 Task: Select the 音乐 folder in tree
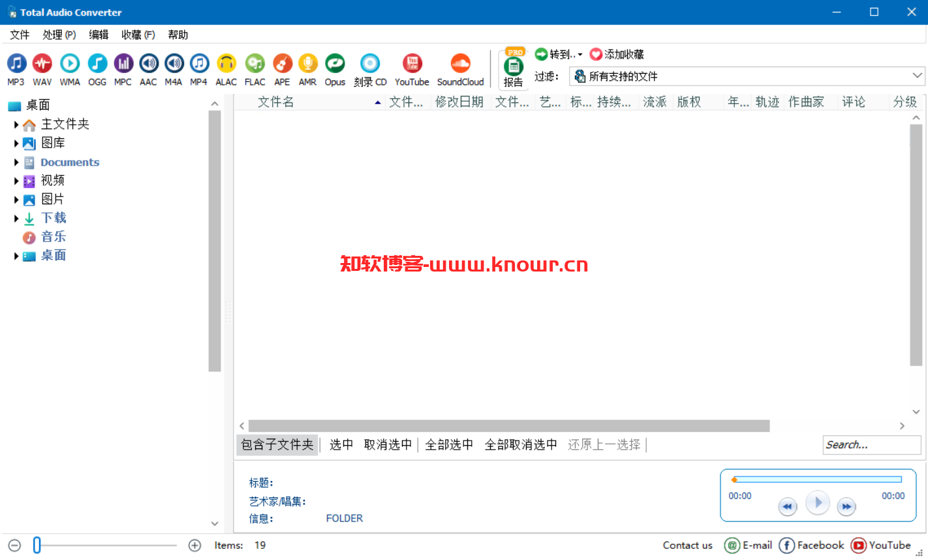[x=54, y=237]
